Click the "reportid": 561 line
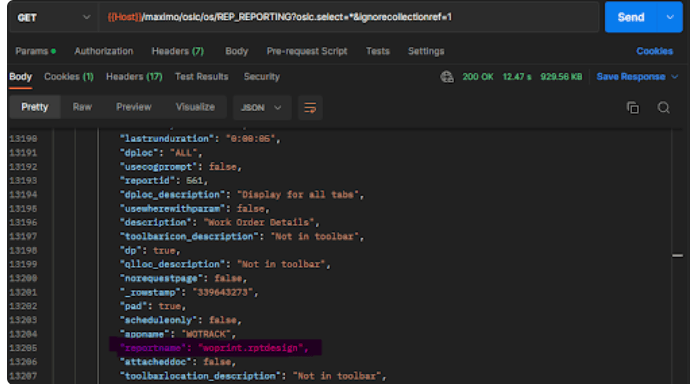Viewport: 690px width, 384px height. [x=164, y=181]
